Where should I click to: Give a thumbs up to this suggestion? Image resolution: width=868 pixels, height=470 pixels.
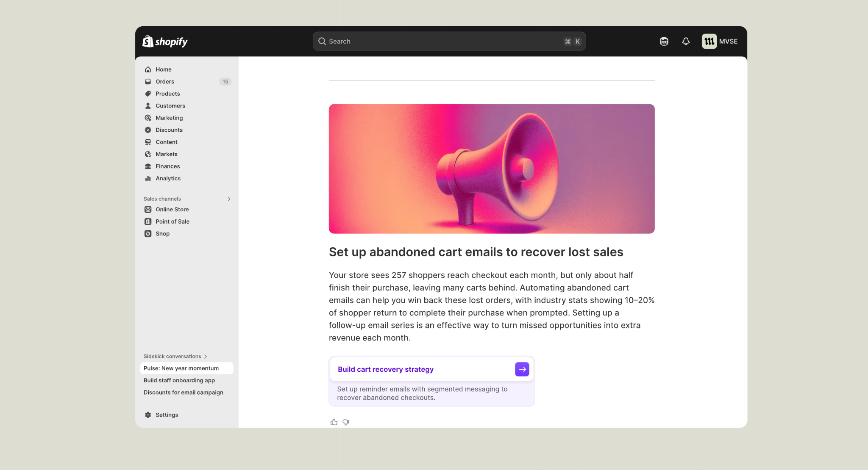(x=334, y=422)
